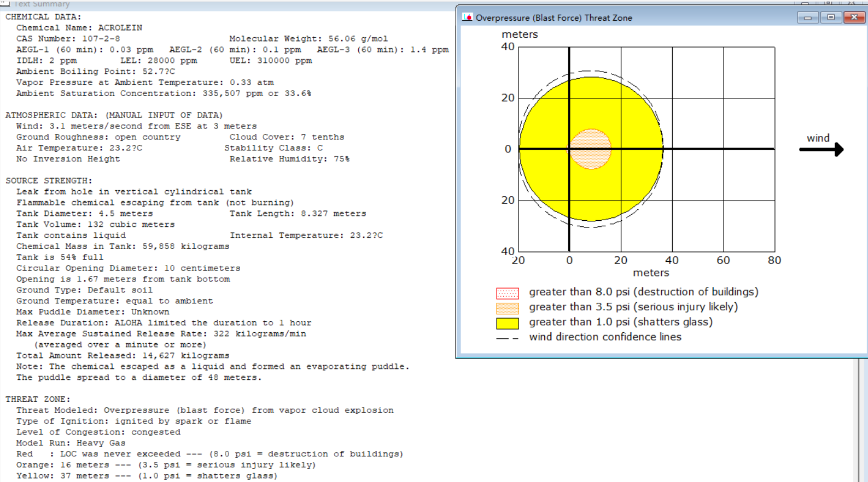The width and height of the screenshot is (868, 482).
Task: Click 'CHEMICAL DATA:' heading in Text Summary
Action: (43, 16)
